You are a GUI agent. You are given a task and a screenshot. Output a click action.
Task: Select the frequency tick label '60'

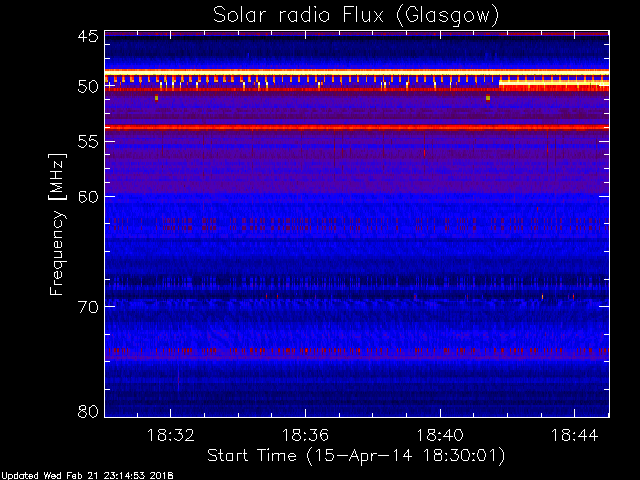[x=88, y=197]
